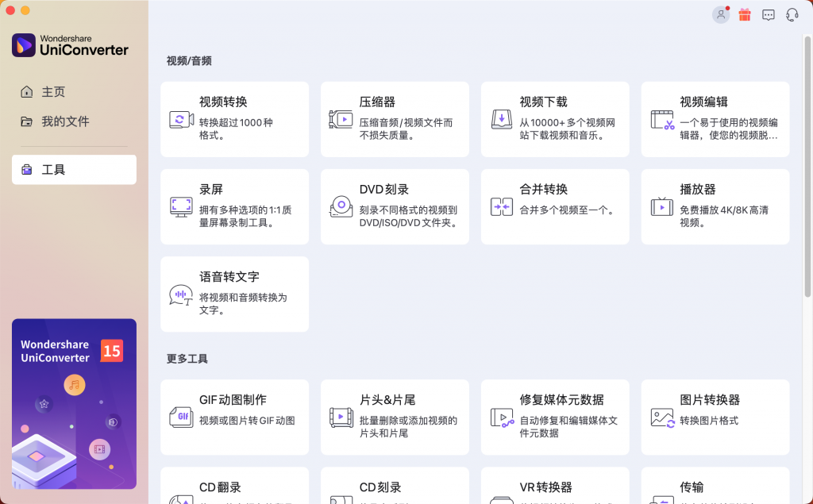
Task: Click the text 将视频和音频转换为文字。
Action: (x=243, y=304)
